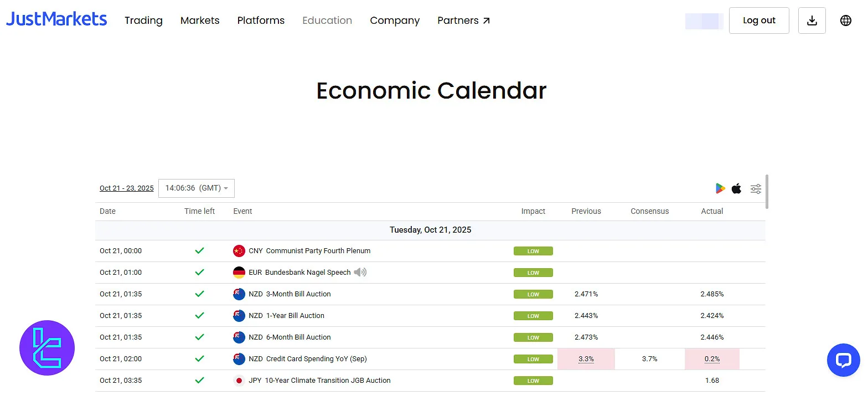Open the Oct 21 - 23, 2025 date selector
The image size is (868, 395).
pos(126,188)
